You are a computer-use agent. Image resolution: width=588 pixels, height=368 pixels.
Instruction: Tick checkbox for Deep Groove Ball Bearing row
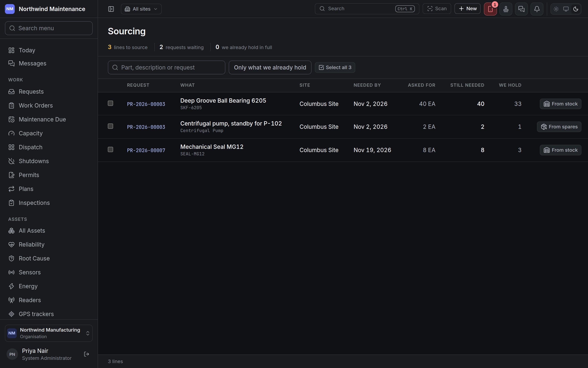click(x=110, y=103)
